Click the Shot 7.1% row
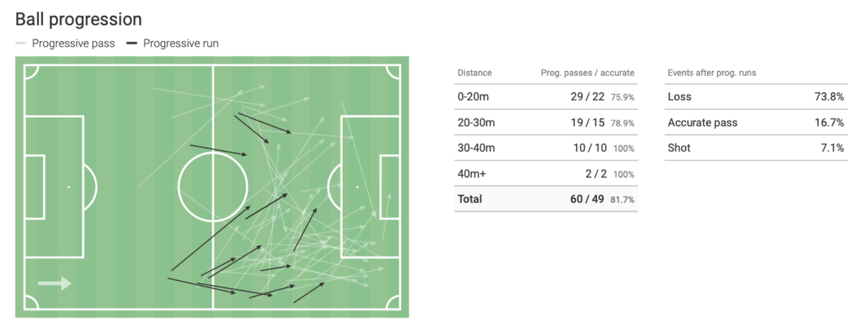 [x=756, y=148]
